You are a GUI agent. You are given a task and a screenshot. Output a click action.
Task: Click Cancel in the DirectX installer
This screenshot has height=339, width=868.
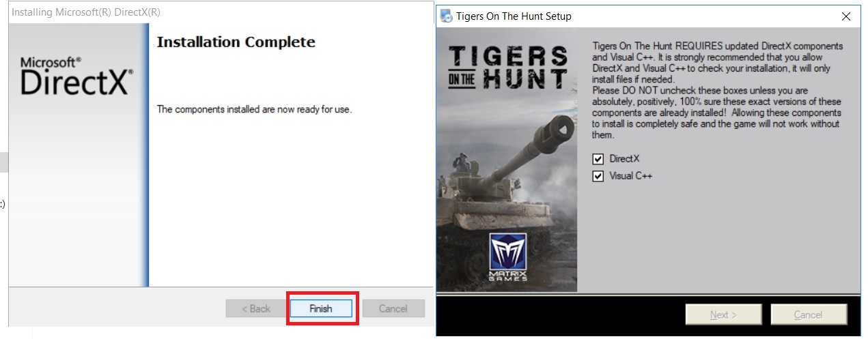coord(393,308)
